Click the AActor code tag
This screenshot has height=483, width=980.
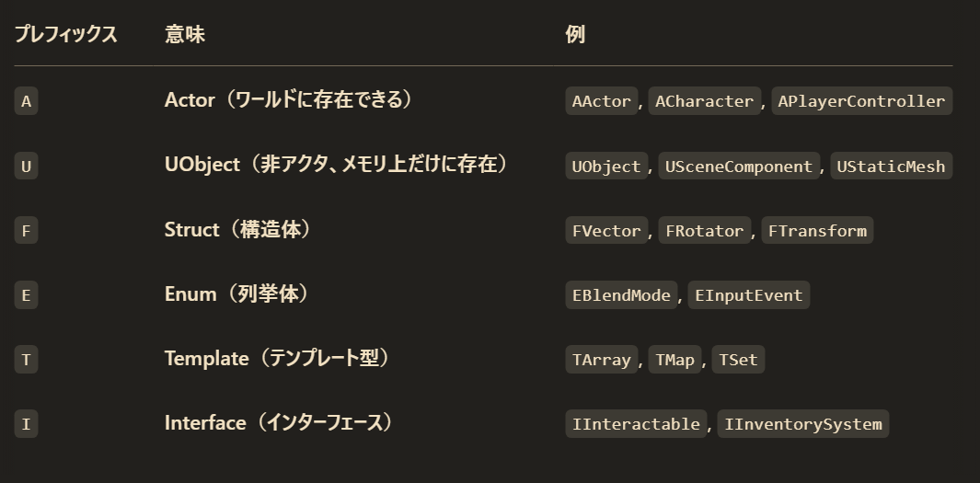(601, 101)
